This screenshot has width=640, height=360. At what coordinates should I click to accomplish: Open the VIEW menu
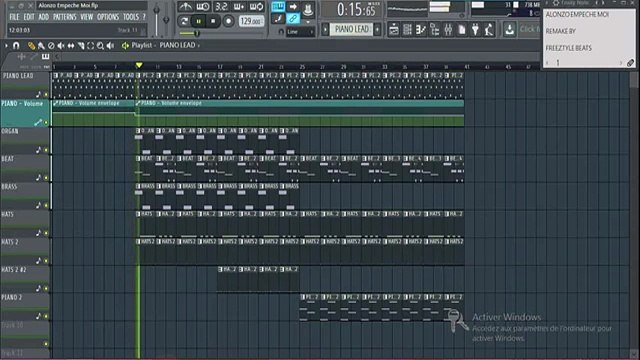(x=87, y=17)
